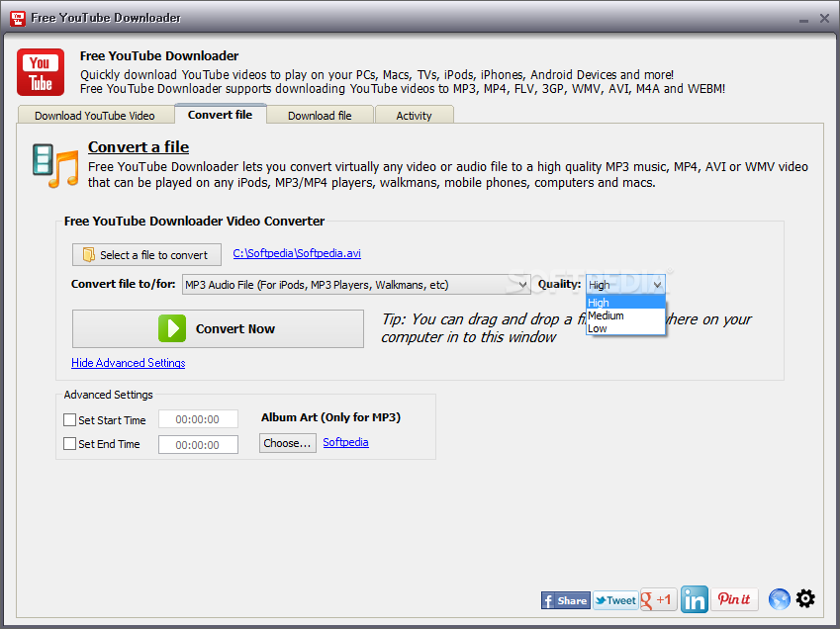Minimize the Free YouTube Downloader window
The image size is (840, 629).
pos(803,19)
